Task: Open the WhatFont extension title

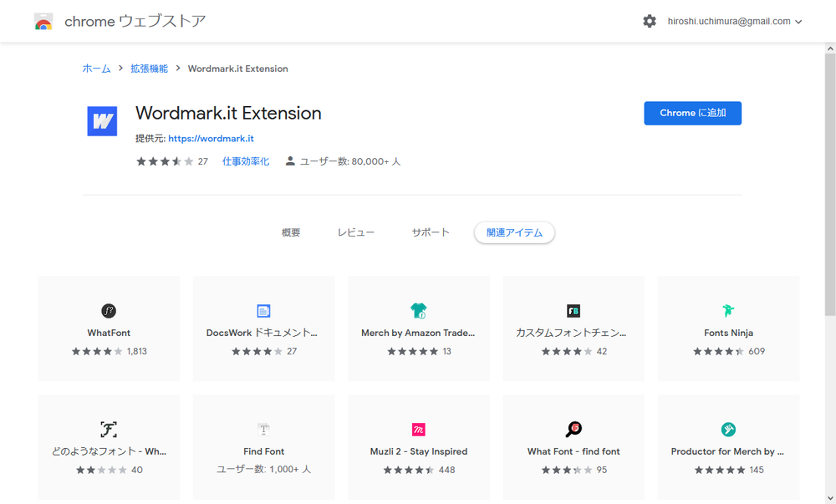Action: pyautogui.click(x=109, y=333)
